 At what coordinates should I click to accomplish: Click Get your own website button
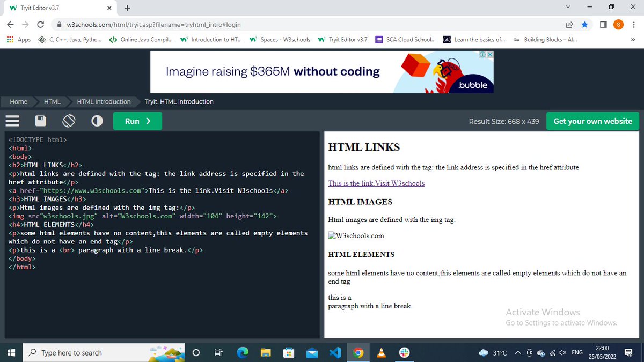(592, 121)
